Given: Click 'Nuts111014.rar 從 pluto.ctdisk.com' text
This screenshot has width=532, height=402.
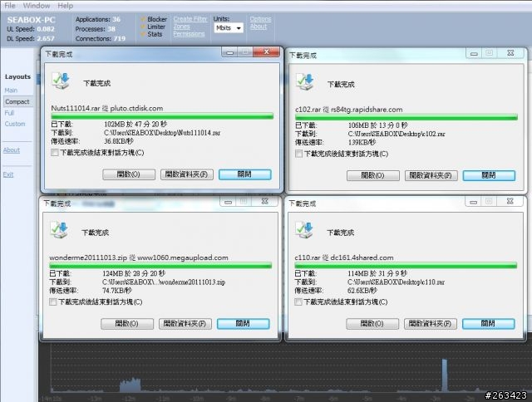Looking at the screenshot, I should [107, 108].
